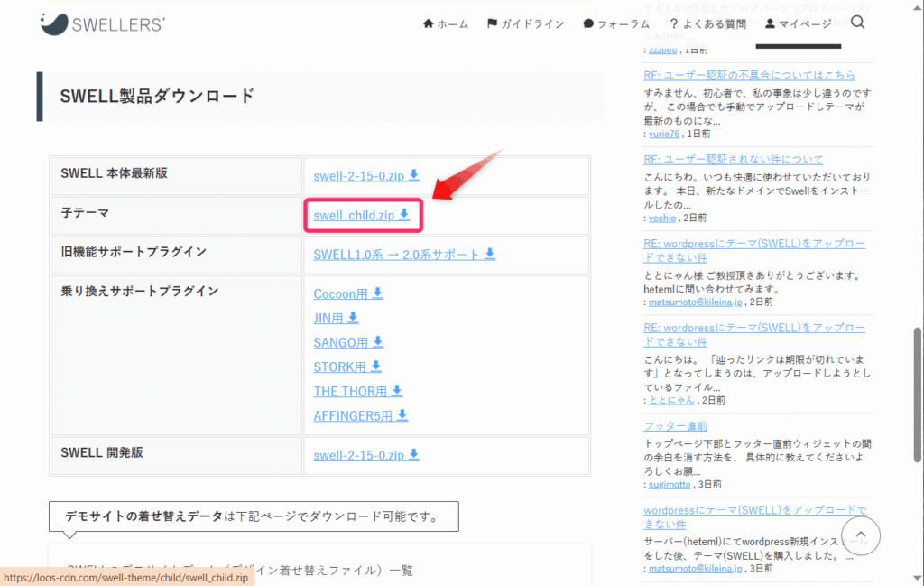Open the search magnifier icon in header
The height and width of the screenshot is (586, 924).
point(858,23)
